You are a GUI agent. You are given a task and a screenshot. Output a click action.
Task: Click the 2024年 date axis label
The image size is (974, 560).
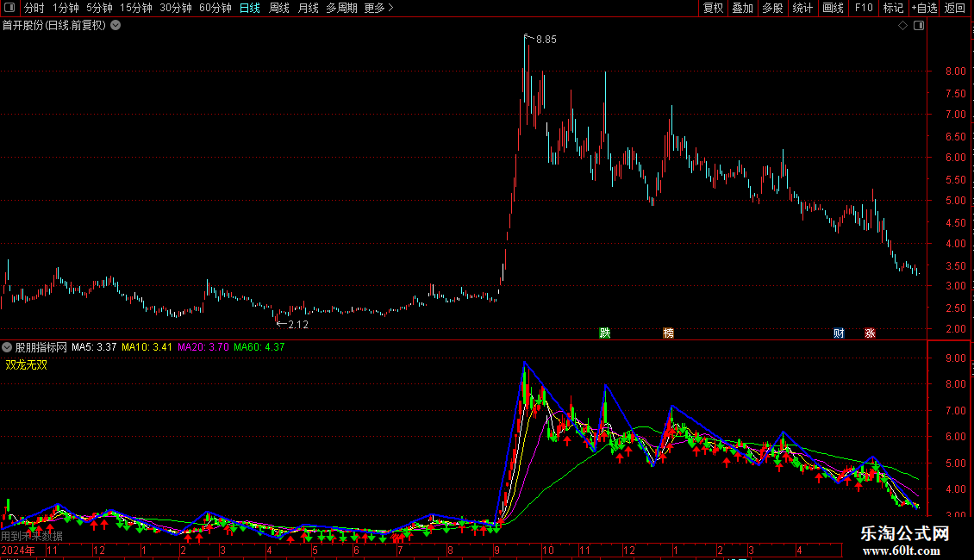tap(18, 550)
